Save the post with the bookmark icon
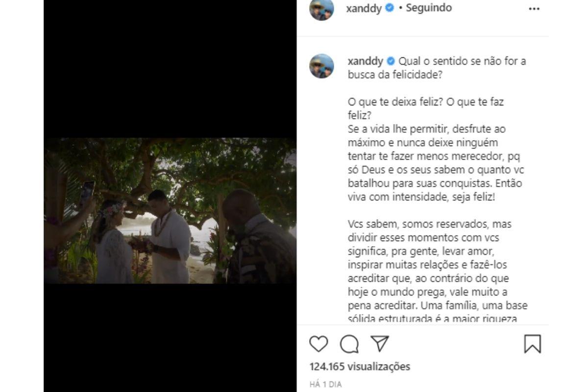Screen dimensions: 588x392 click(x=532, y=344)
